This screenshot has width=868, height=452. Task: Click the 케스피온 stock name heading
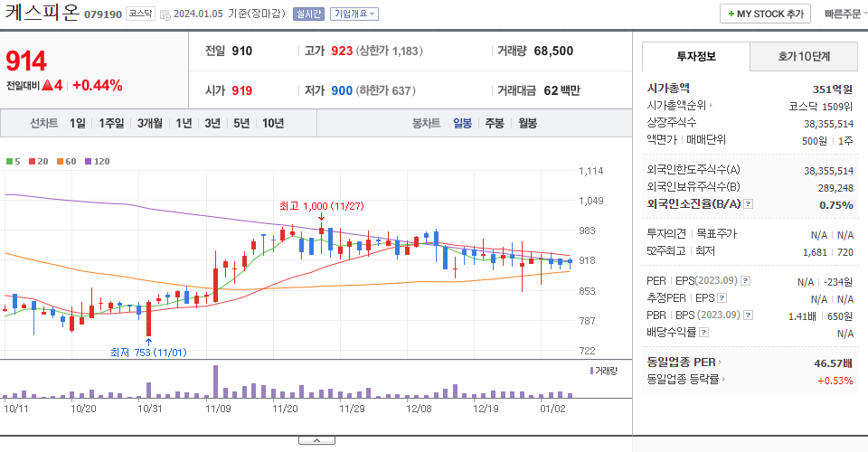click(42, 12)
